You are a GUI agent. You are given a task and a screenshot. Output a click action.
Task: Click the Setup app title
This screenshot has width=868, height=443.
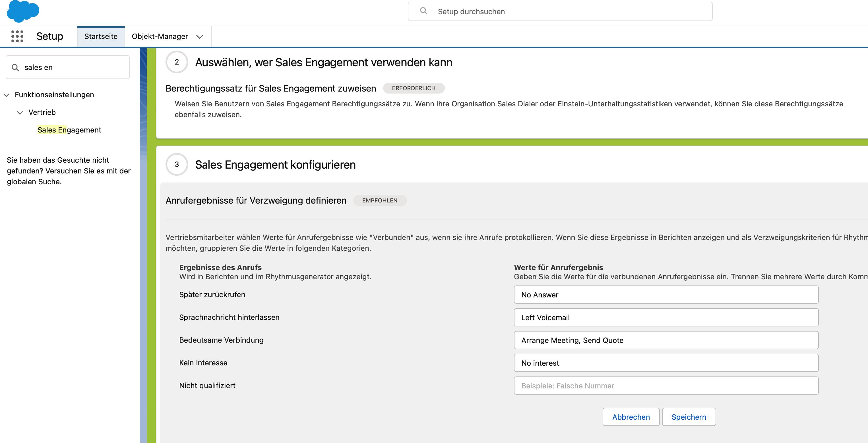49,36
